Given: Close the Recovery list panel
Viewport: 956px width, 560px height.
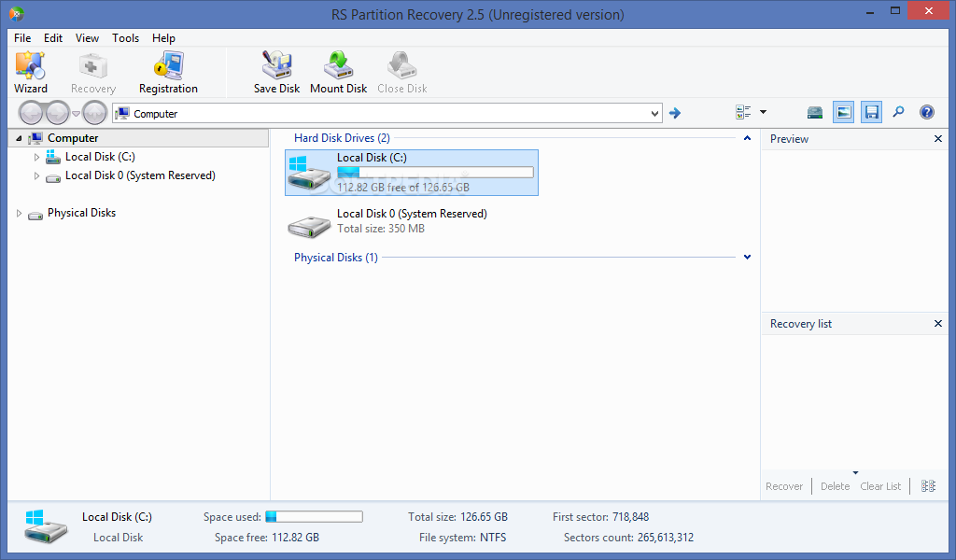Looking at the screenshot, I should [x=937, y=324].
